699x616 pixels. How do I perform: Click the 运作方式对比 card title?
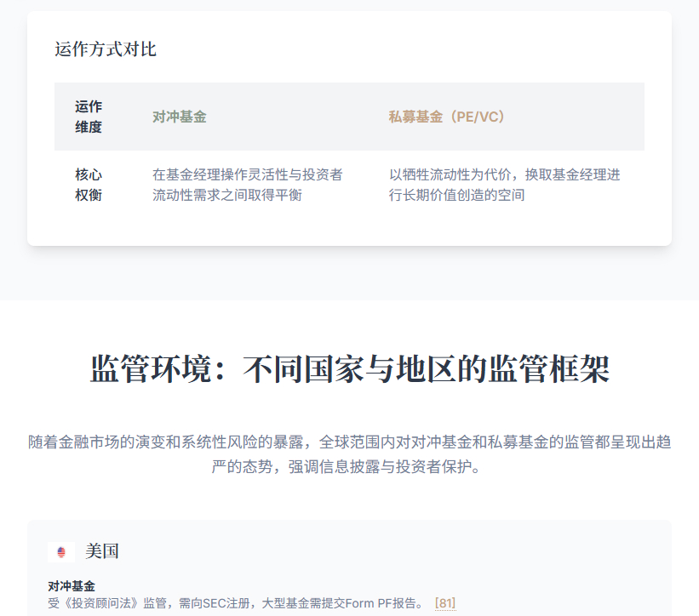(106, 49)
